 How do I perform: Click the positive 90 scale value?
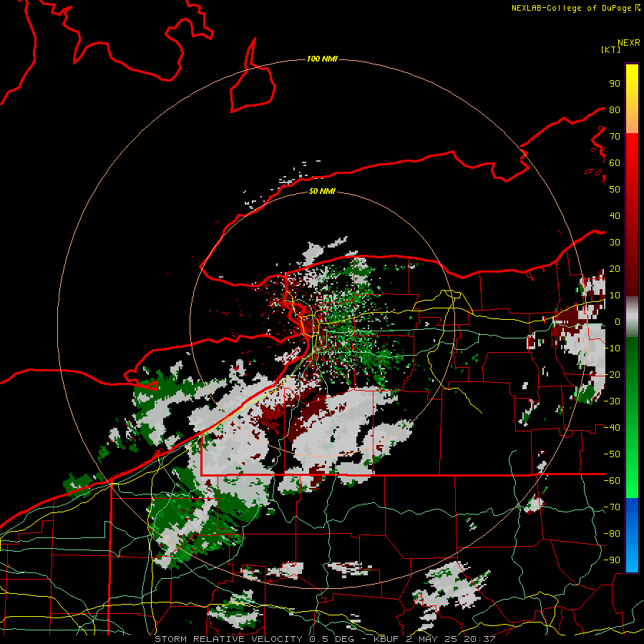pos(615,84)
